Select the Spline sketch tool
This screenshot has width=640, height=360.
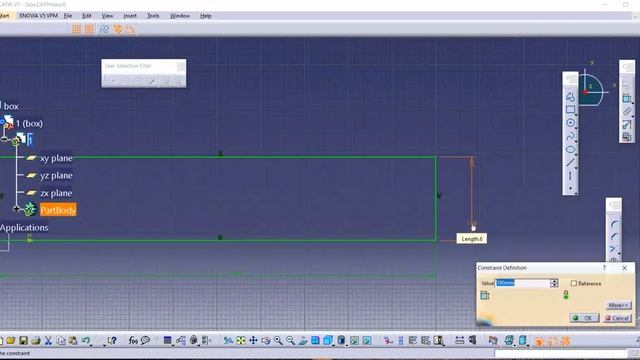pyautogui.click(x=570, y=136)
